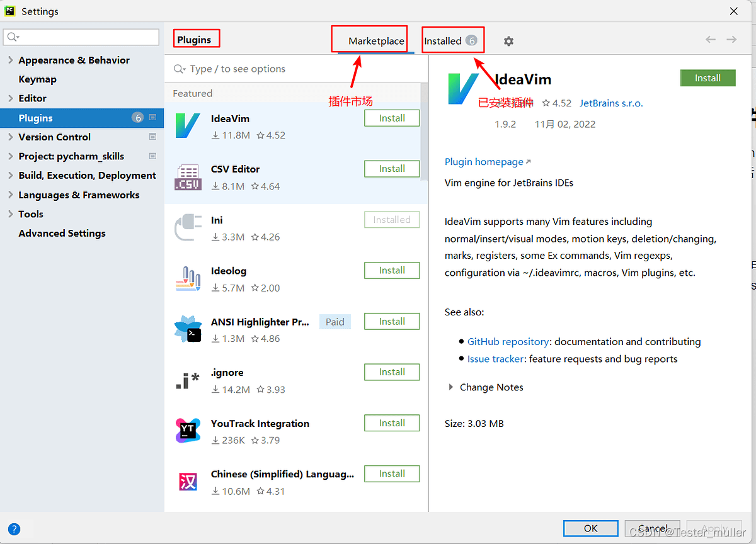756x544 pixels.
Task: Click the Paid tag on ANSI Highlighter
Action: (x=335, y=322)
